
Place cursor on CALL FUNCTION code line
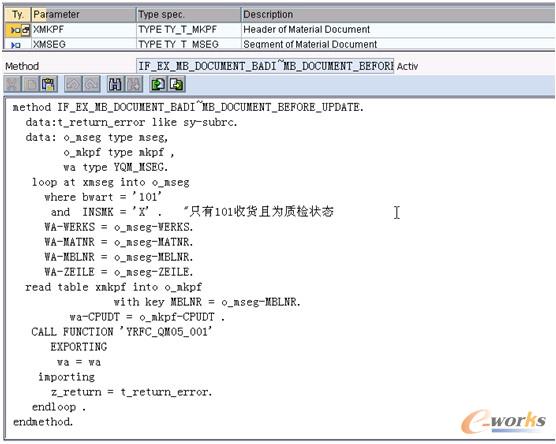click(x=122, y=332)
